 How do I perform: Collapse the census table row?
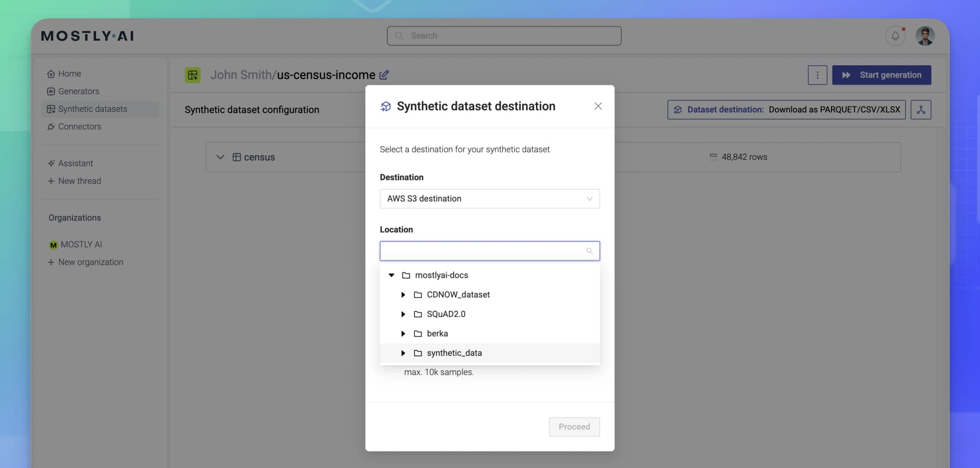coord(220,157)
